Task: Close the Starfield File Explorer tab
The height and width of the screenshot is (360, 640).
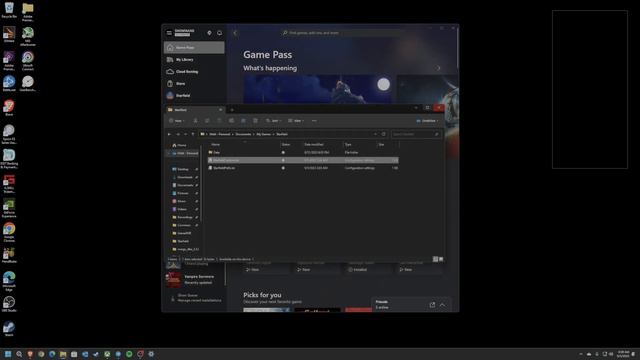Action: 220,110
